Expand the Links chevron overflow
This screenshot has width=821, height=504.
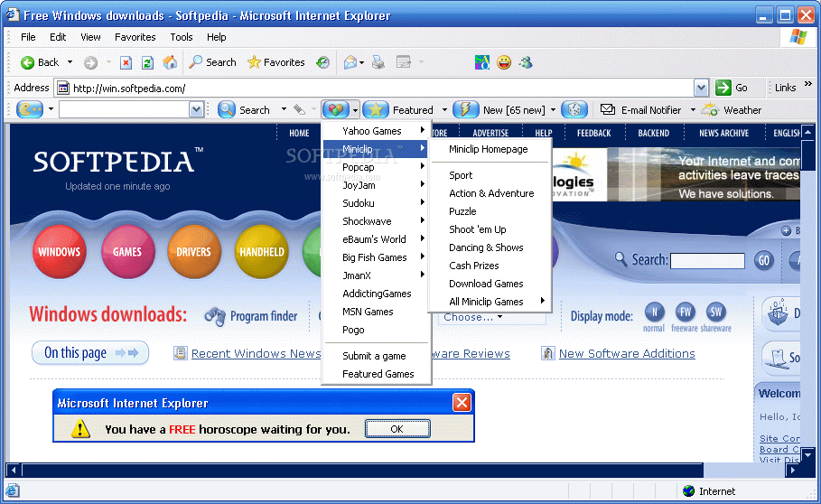tap(808, 84)
